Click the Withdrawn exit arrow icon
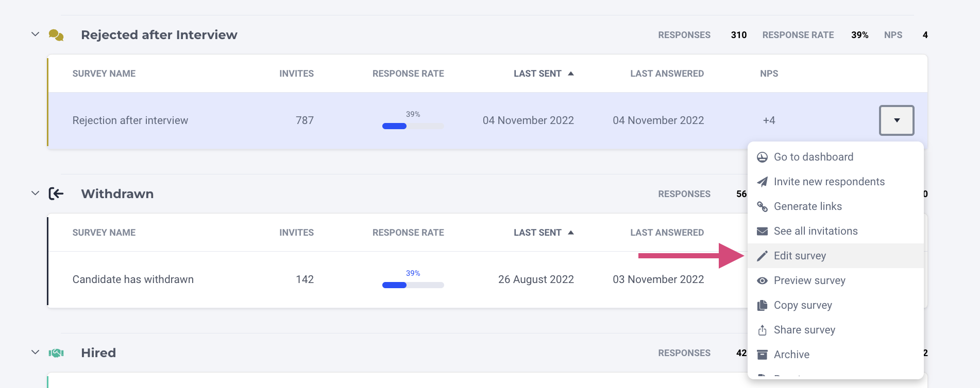Screen dimensions: 980x388 pyautogui.click(x=56, y=194)
